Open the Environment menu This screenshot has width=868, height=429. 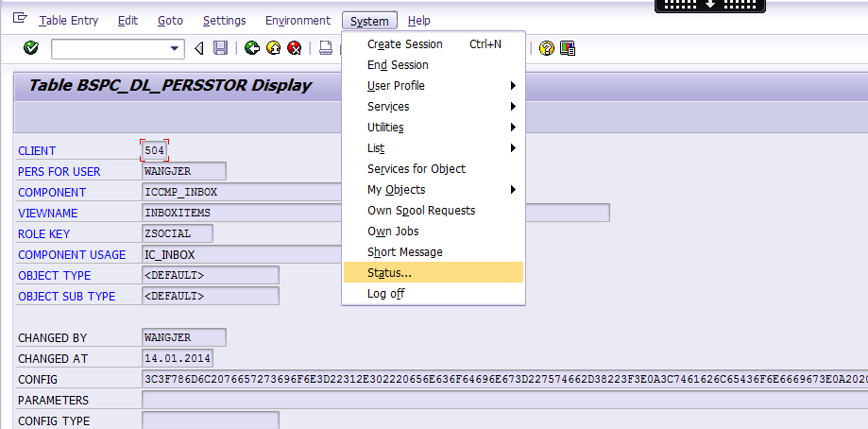coord(298,21)
